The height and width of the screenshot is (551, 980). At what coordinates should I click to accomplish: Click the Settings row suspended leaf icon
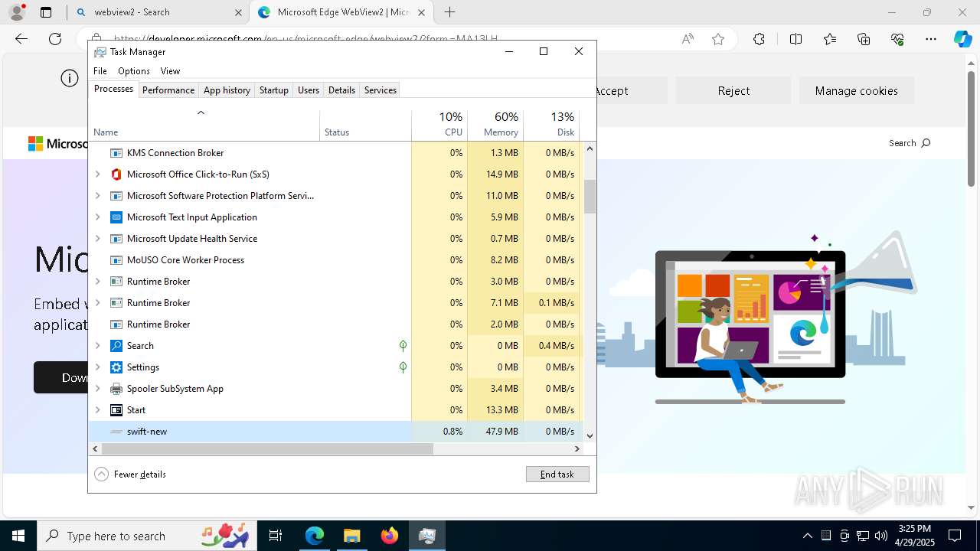coord(403,367)
